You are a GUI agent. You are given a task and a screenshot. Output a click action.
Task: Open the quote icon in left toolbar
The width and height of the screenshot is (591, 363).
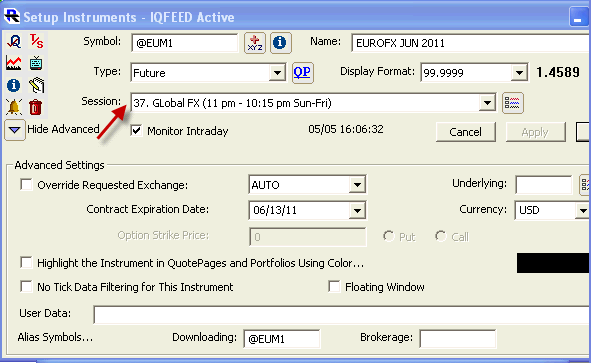(14, 41)
